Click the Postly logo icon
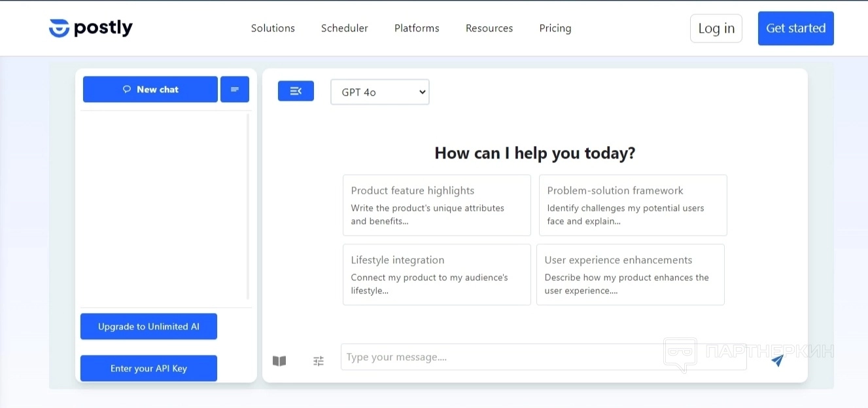The image size is (868, 408). [60, 28]
